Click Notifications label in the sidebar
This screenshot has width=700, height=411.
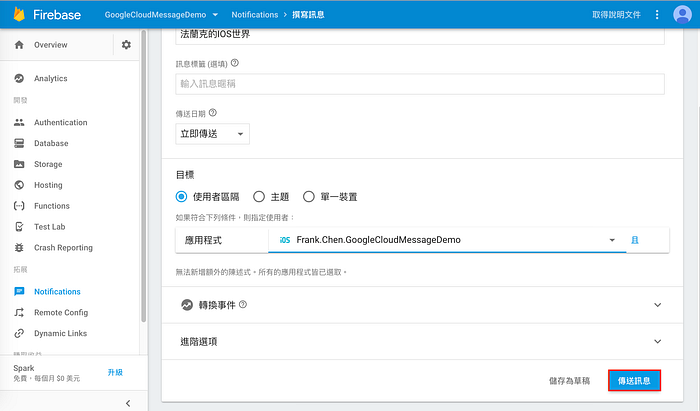57,291
